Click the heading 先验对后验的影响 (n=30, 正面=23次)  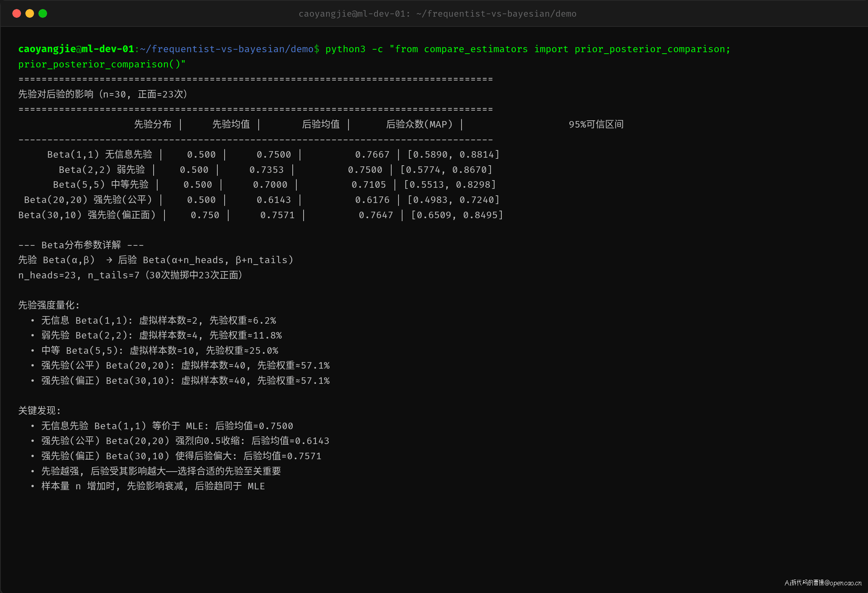coord(103,94)
